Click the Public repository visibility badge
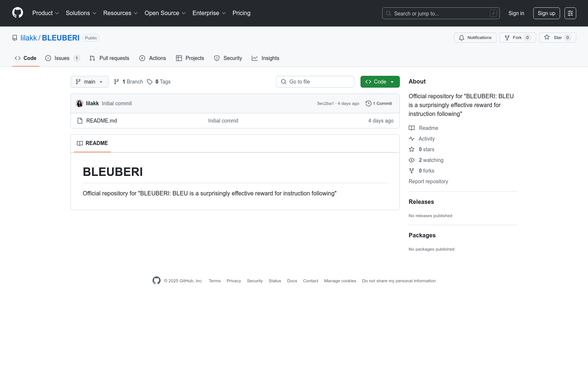 coord(91,38)
